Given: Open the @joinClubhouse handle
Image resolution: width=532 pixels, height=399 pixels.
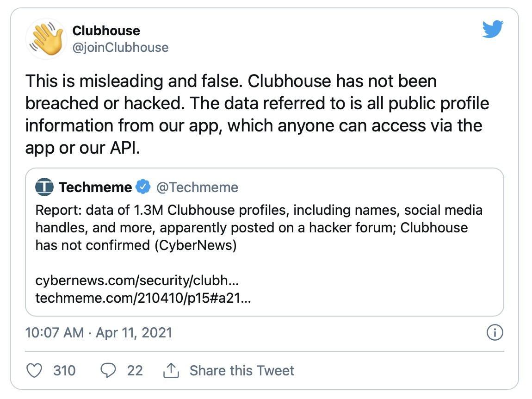Looking at the screenshot, I should (120, 47).
